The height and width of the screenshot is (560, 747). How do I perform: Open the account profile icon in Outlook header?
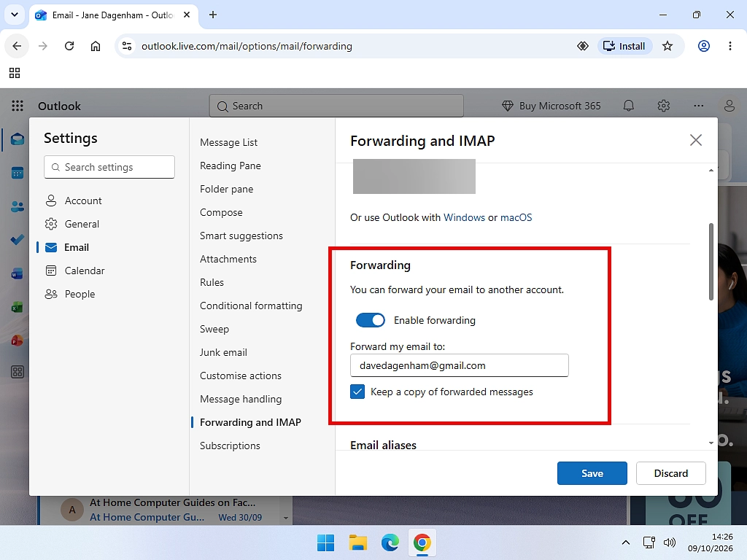click(x=729, y=106)
